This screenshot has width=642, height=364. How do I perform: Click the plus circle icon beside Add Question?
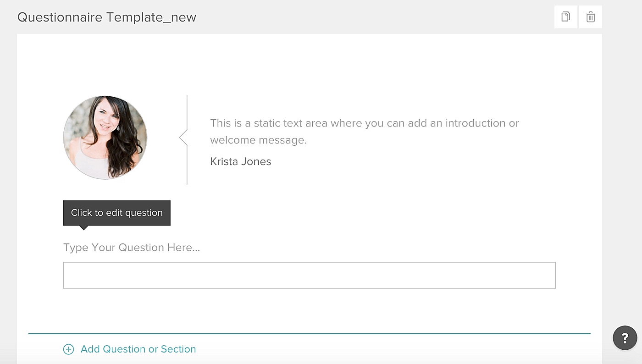pyautogui.click(x=68, y=349)
